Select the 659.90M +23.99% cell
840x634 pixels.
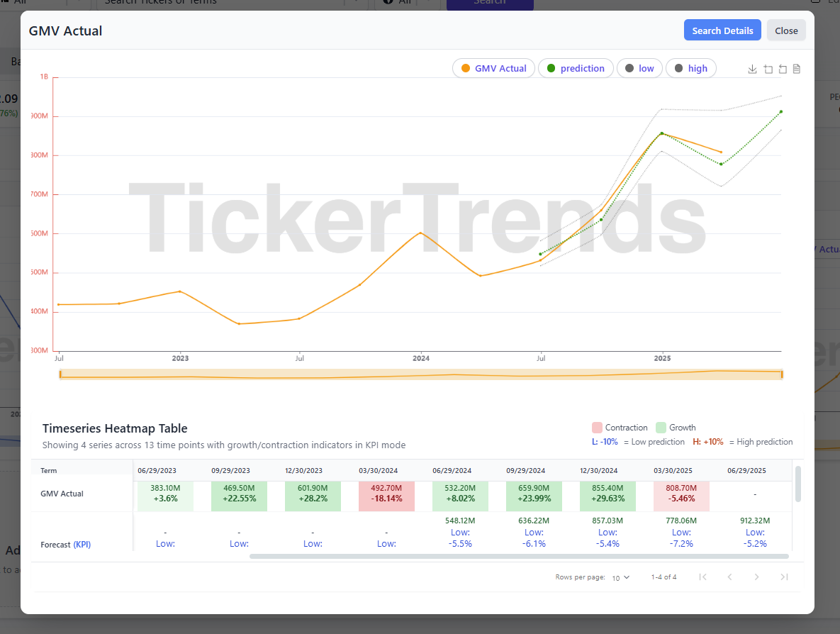[x=534, y=496]
